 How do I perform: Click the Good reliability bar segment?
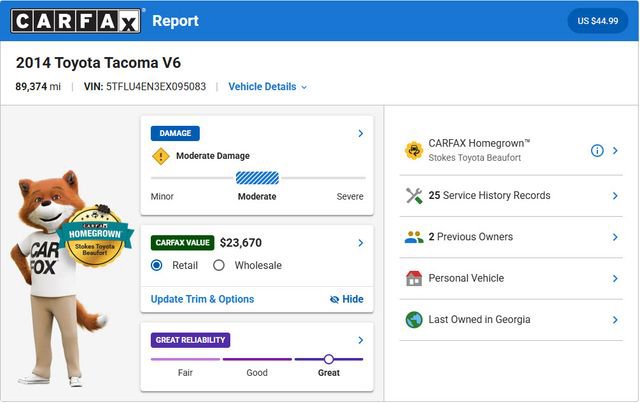(257, 359)
